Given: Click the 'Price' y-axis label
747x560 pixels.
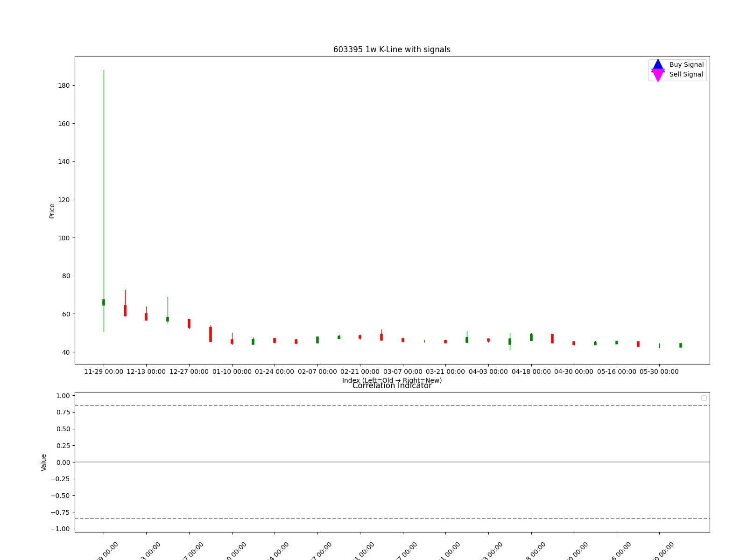Looking at the screenshot, I should coord(52,211).
